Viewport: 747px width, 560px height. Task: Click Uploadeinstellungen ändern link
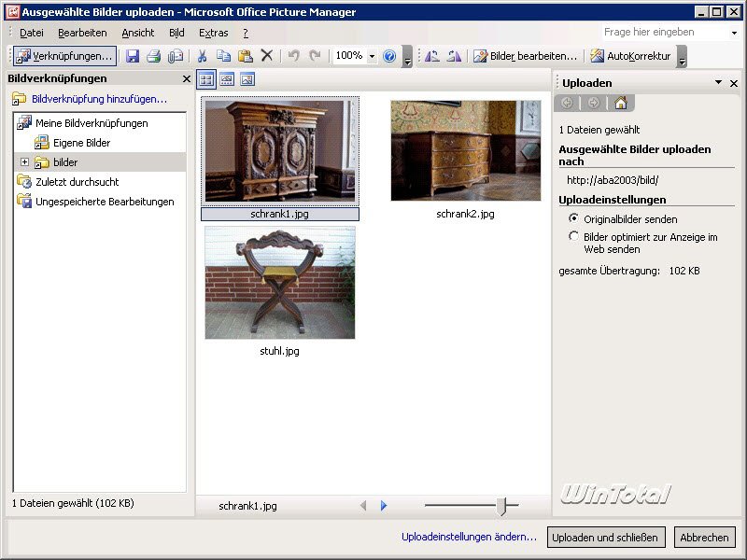click(469, 538)
